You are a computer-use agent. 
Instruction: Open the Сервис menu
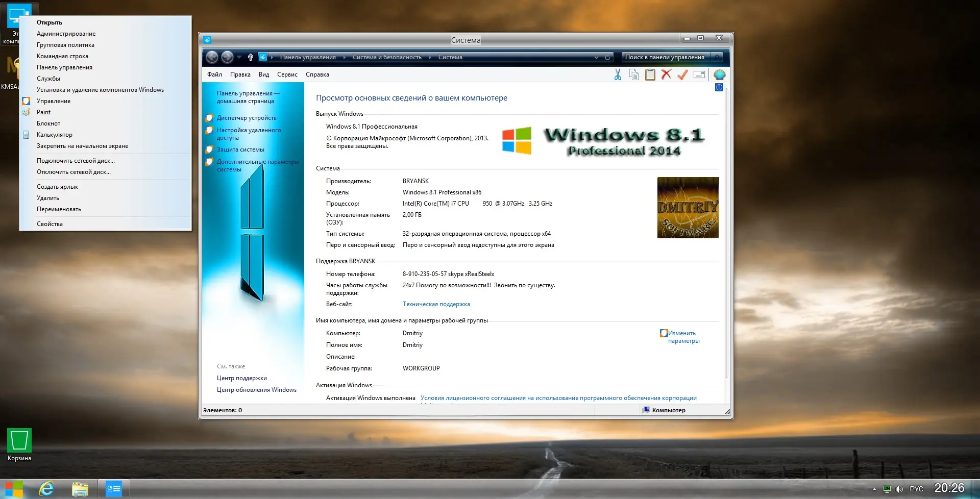[x=287, y=74]
